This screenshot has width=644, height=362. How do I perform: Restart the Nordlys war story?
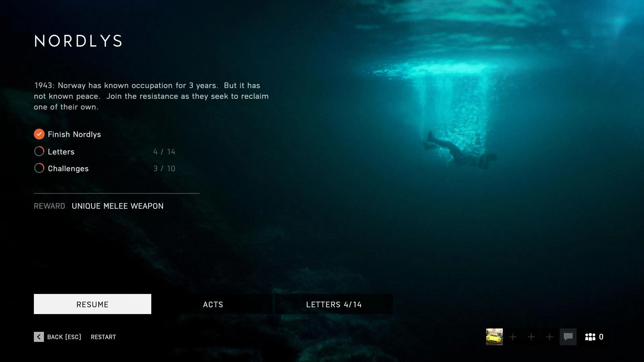(103, 337)
